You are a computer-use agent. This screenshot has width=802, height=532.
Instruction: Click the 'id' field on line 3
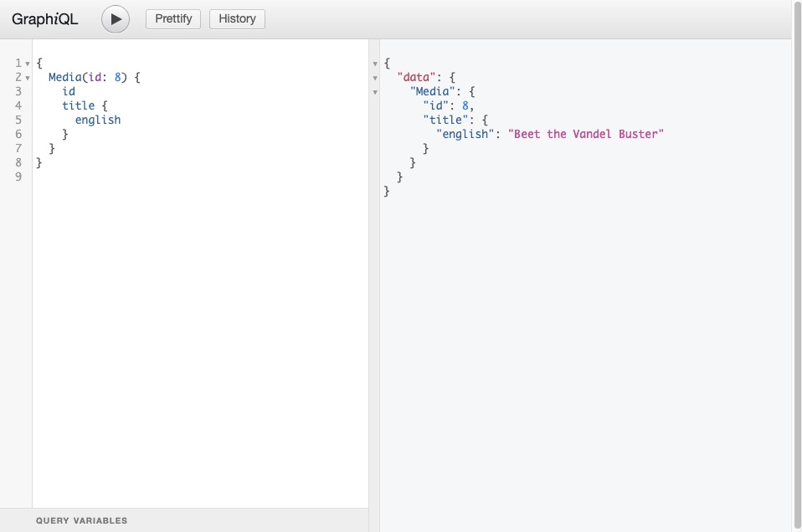[x=69, y=91]
